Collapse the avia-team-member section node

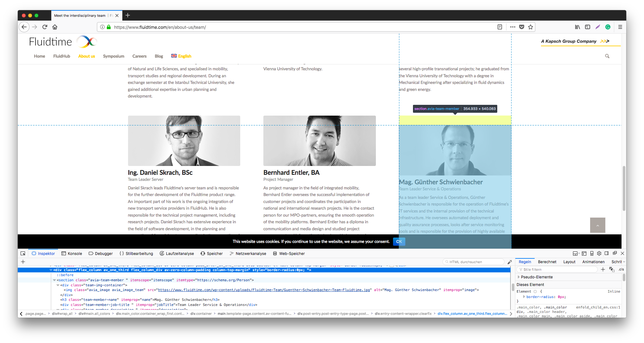click(x=55, y=280)
